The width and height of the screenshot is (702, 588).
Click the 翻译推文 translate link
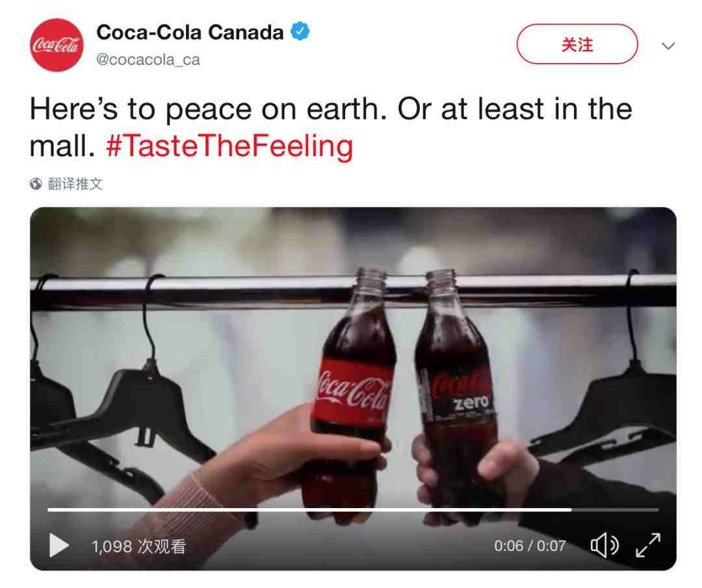click(x=75, y=184)
